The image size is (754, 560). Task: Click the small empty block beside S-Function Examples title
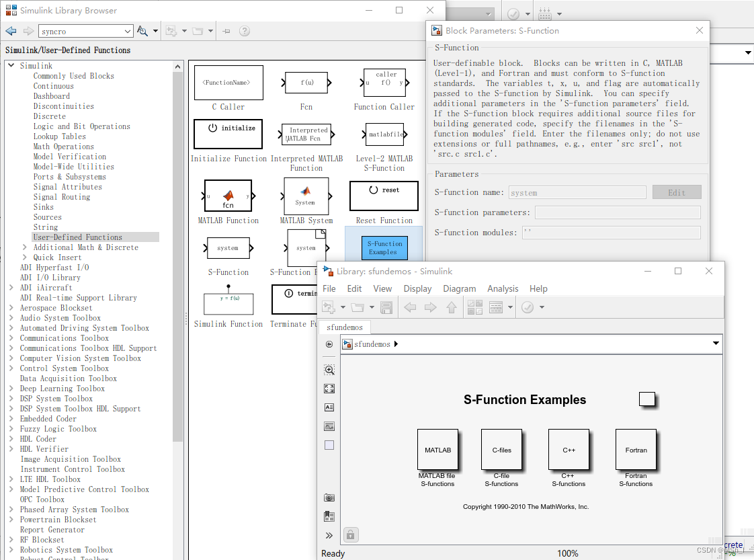pos(646,399)
